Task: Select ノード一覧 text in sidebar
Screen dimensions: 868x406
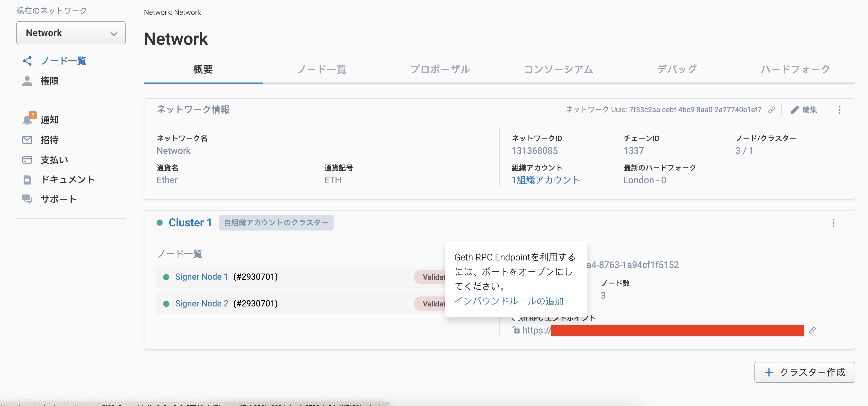Action: point(63,61)
